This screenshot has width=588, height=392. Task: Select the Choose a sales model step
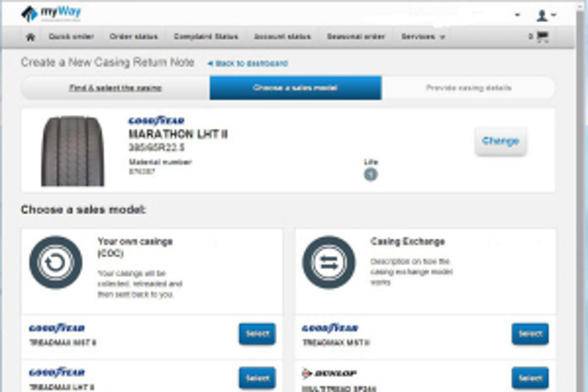click(x=296, y=88)
